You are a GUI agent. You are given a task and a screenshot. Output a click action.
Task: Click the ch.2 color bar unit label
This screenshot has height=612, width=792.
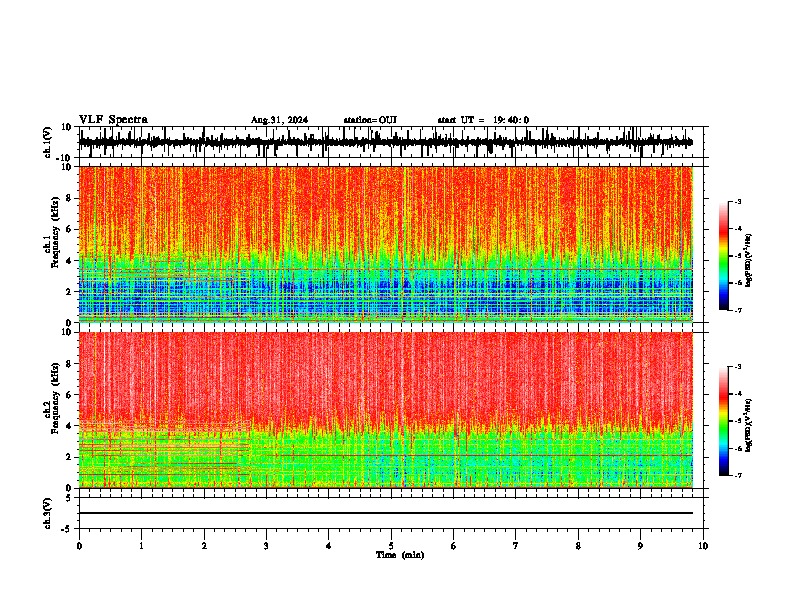tap(749, 425)
